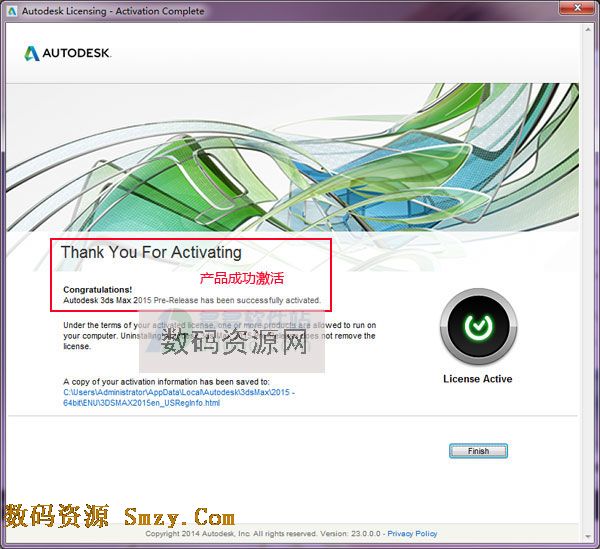Click the License Active label

(x=477, y=379)
